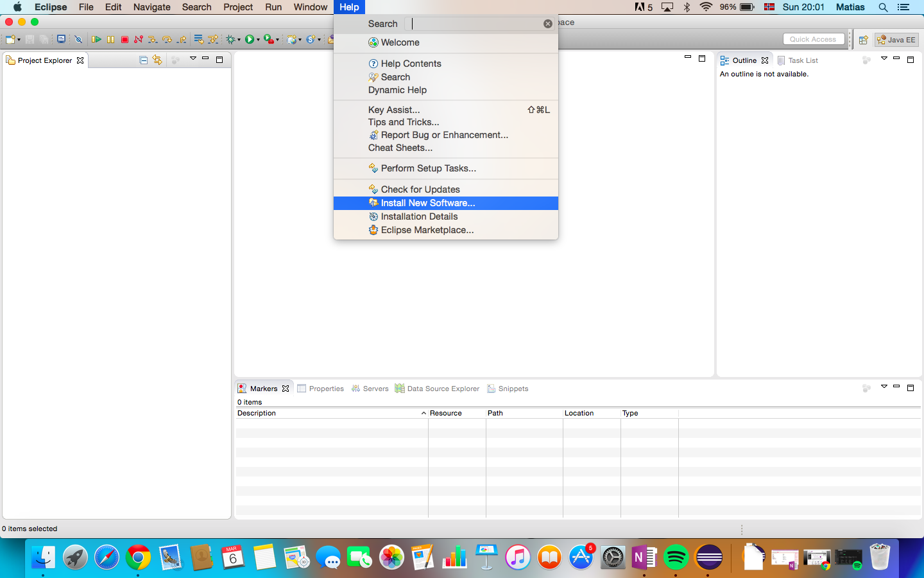The width and height of the screenshot is (924, 578).
Task: Expand the Debug dropdown arrow
Action: pos(239,40)
